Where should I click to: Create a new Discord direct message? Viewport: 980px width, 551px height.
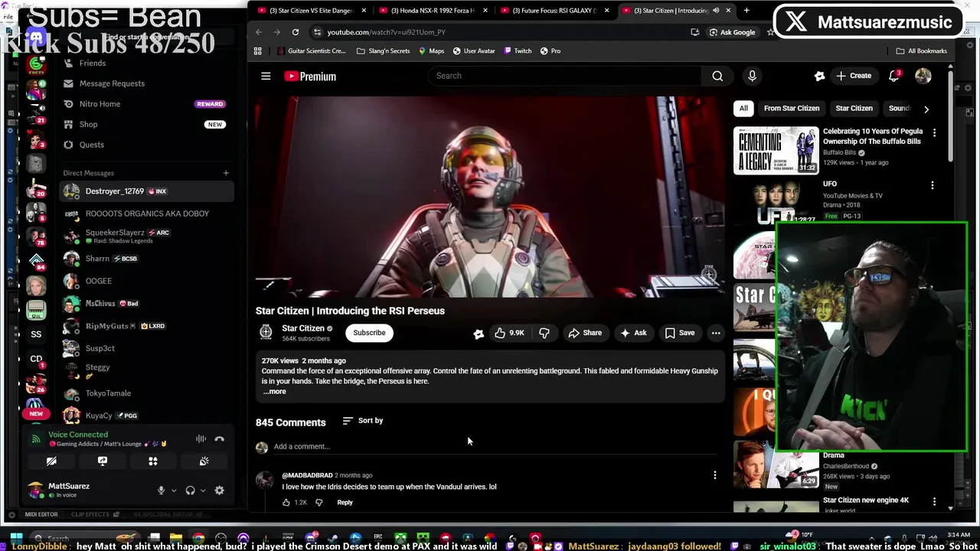coord(226,173)
